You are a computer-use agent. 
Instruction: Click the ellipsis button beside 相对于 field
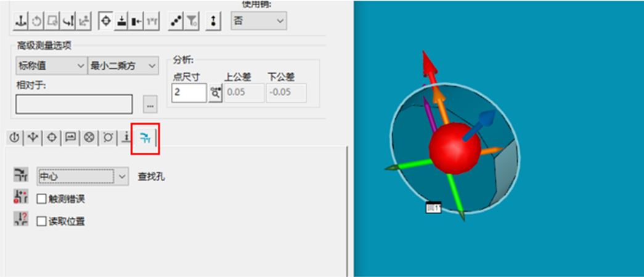[x=150, y=105]
